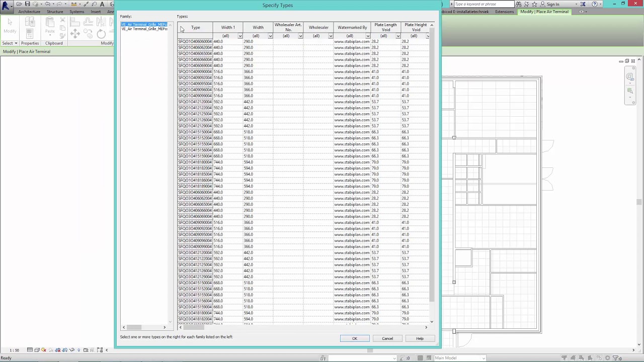644x362 pixels.
Task: Open the Extensions ribbon tab
Action: click(504, 12)
